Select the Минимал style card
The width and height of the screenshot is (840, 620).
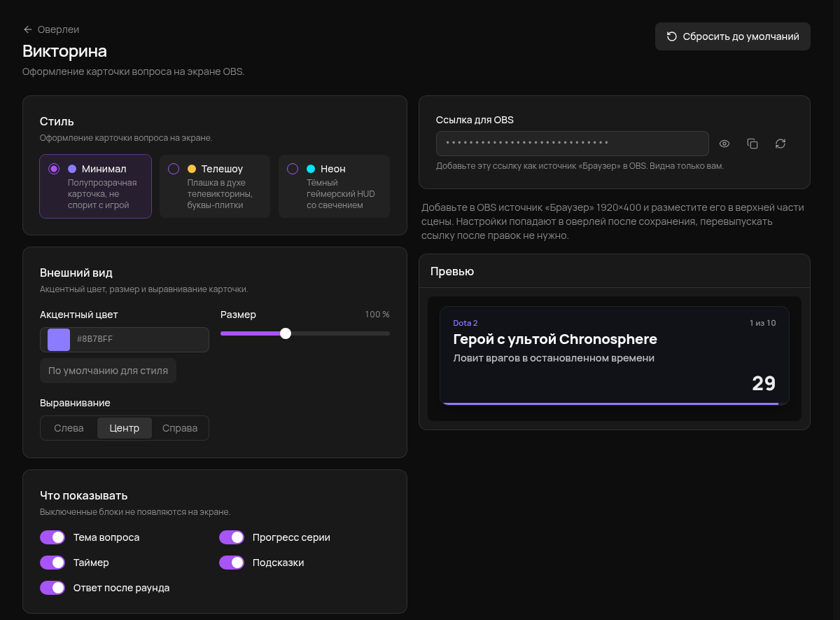tap(95, 186)
